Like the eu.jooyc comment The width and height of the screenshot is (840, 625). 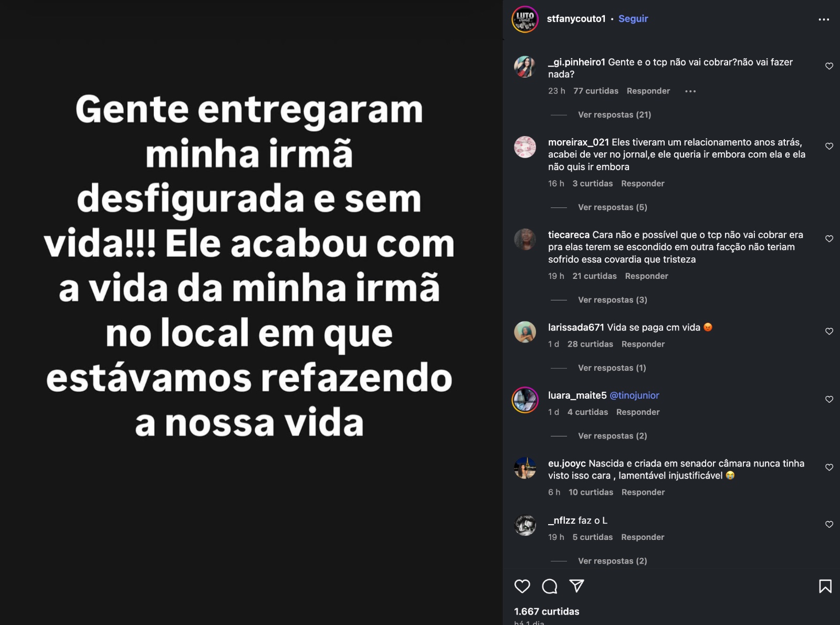pos(829,467)
